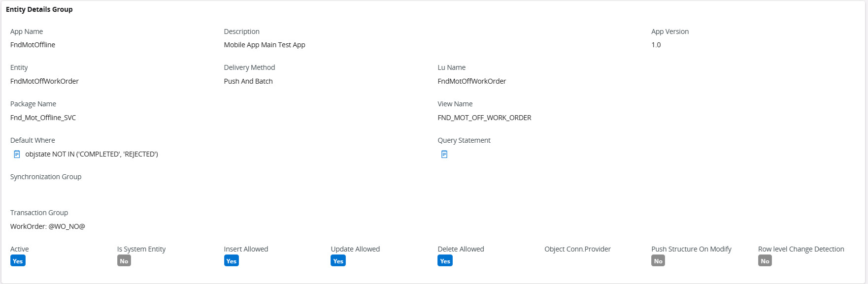Click the Package Name value Fnd_Mot_Offline_SVC
This screenshot has width=868, height=284.
click(43, 118)
